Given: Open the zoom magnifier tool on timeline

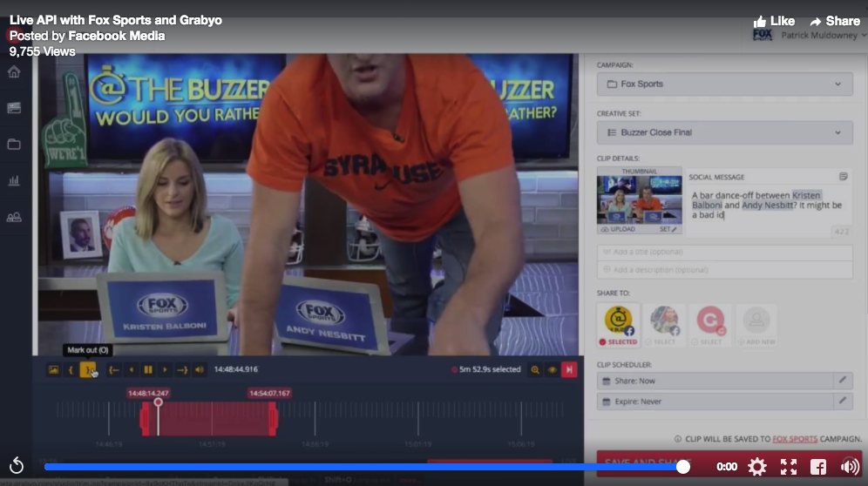Looking at the screenshot, I should click(x=535, y=370).
